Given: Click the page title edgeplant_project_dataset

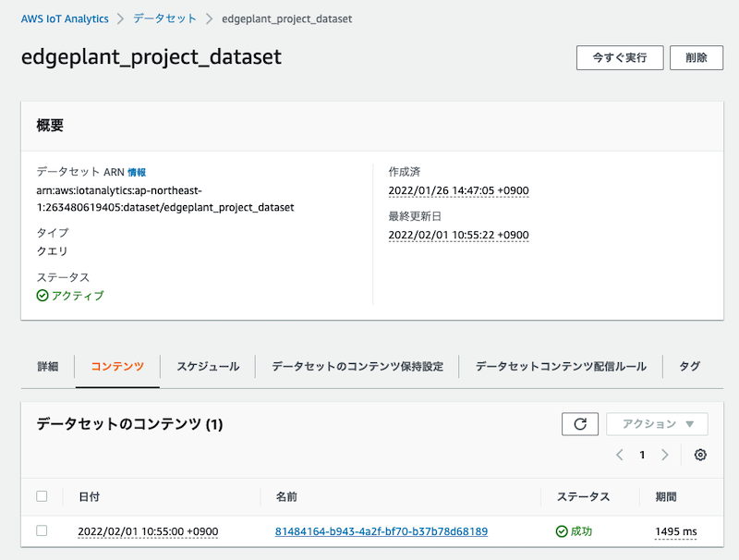Looking at the screenshot, I should coord(151,57).
